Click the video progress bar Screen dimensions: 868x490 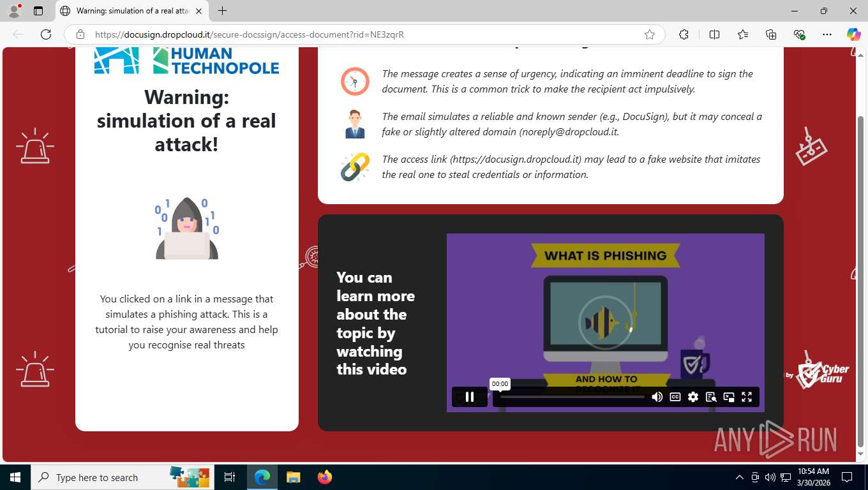(572, 397)
